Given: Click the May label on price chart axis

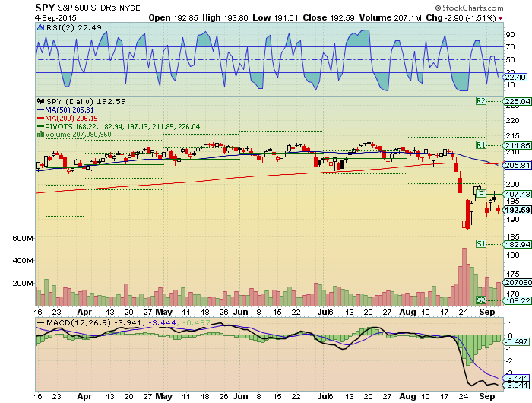Looking at the screenshot, I should tap(164, 312).
